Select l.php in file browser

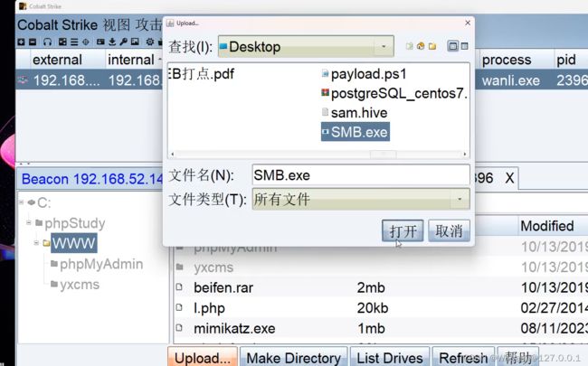(209, 308)
